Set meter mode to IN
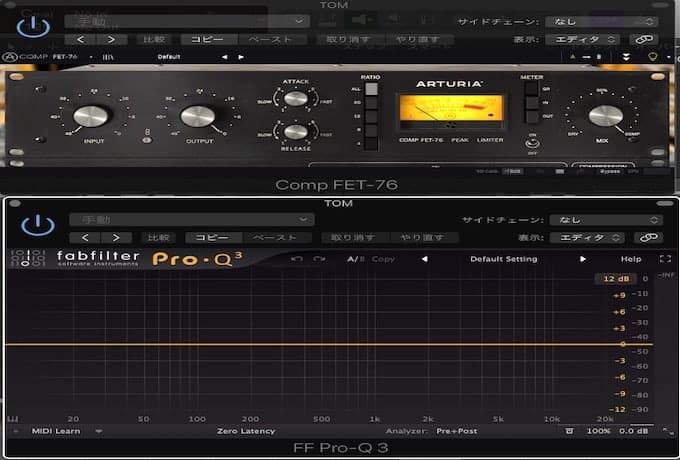 pos(531,103)
